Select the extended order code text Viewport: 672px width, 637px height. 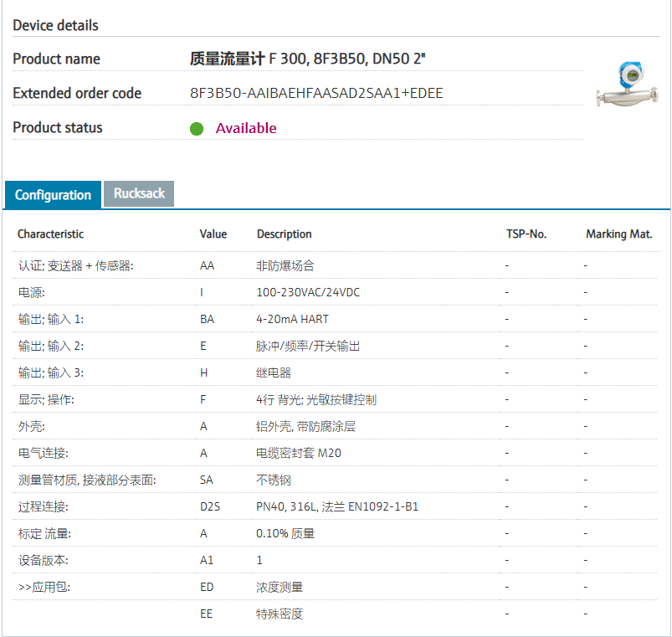coord(316,93)
